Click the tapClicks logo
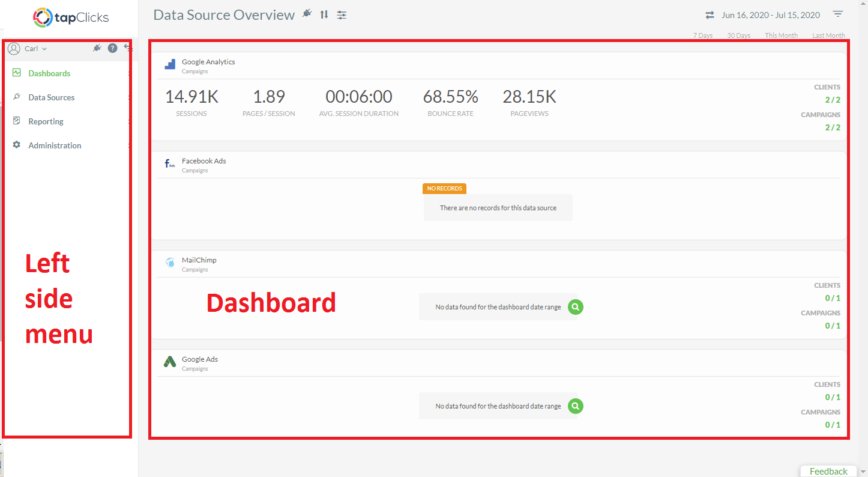 pyautogui.click(x=71, y=17)
